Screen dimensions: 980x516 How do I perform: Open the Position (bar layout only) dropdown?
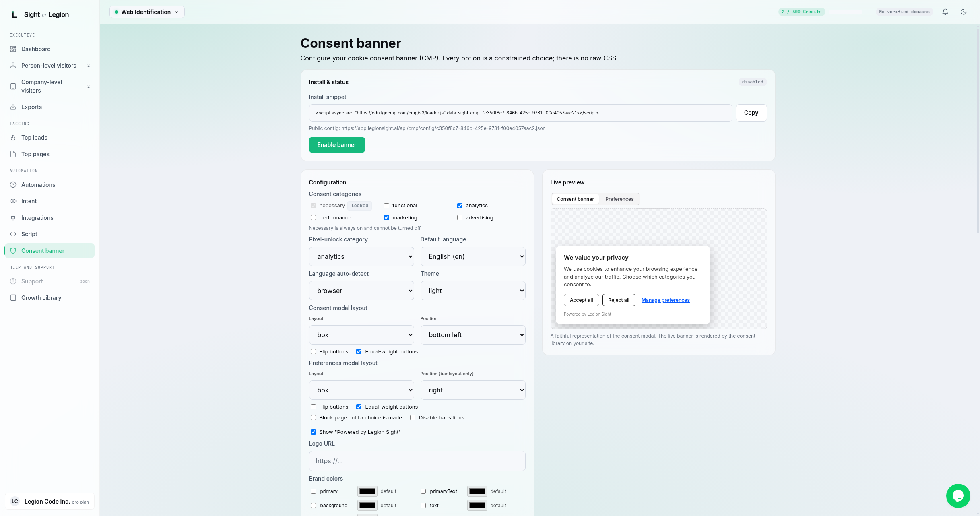473,390
